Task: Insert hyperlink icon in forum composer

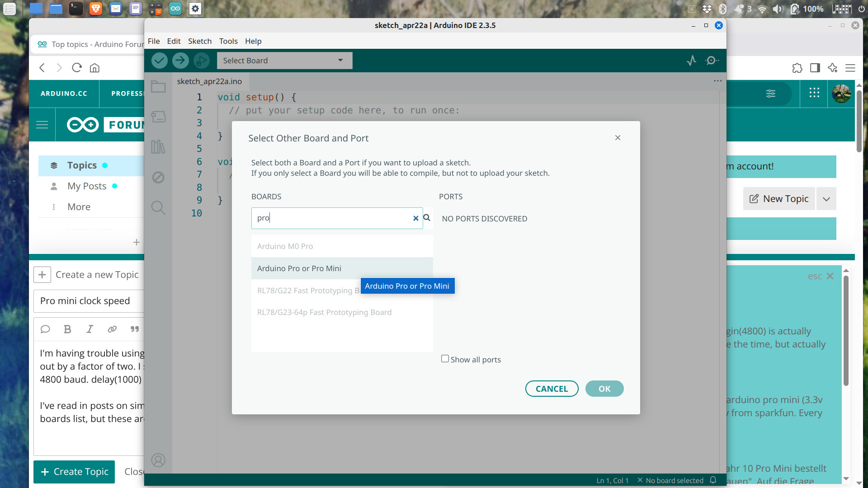Action: point(112,329)
